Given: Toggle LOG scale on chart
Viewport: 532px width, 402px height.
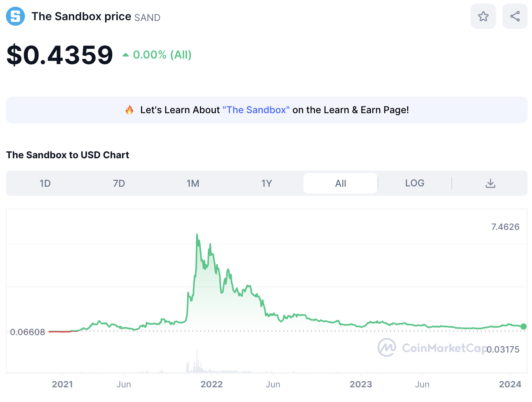Looking at the screenshot, I should [x=415, y=183].
